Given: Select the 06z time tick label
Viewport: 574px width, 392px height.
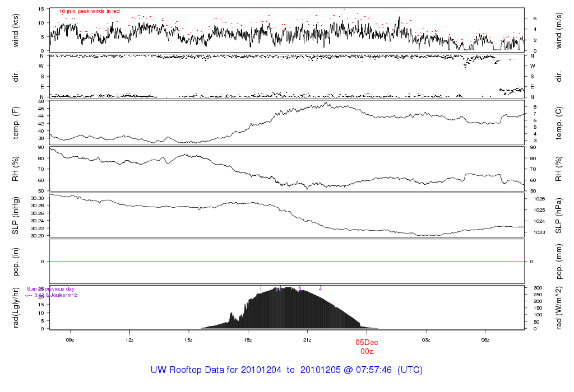Looking at the screenshot, I should (485, 339).
